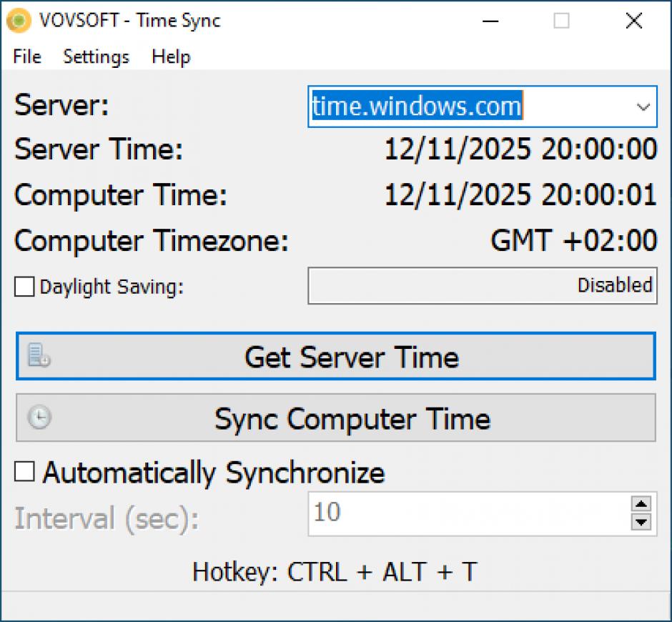
Task: Click the Hotkey CTRL + ALT + T label
Action: pyautogui.click(x=336, y=571)
